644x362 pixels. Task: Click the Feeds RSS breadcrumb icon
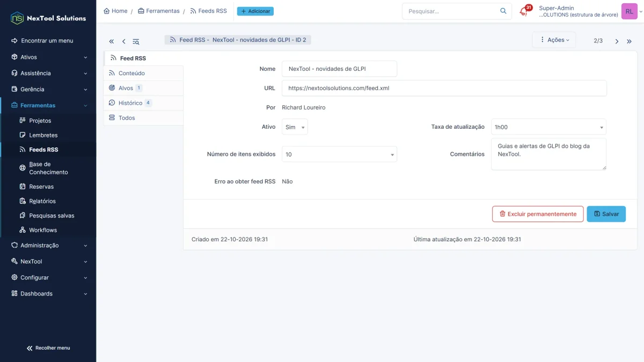pyautogui.click(x=193, y=11)
